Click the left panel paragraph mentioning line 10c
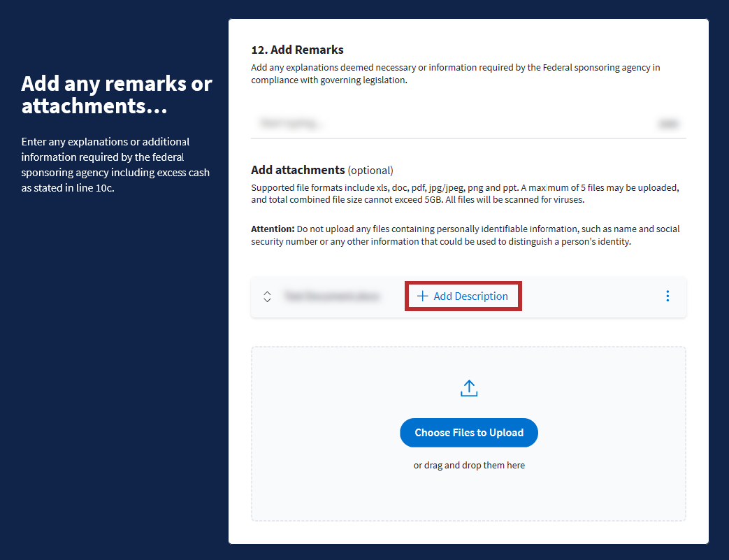Screen dimensions: 729x560 pyautogui.click(x=115, y=164)
